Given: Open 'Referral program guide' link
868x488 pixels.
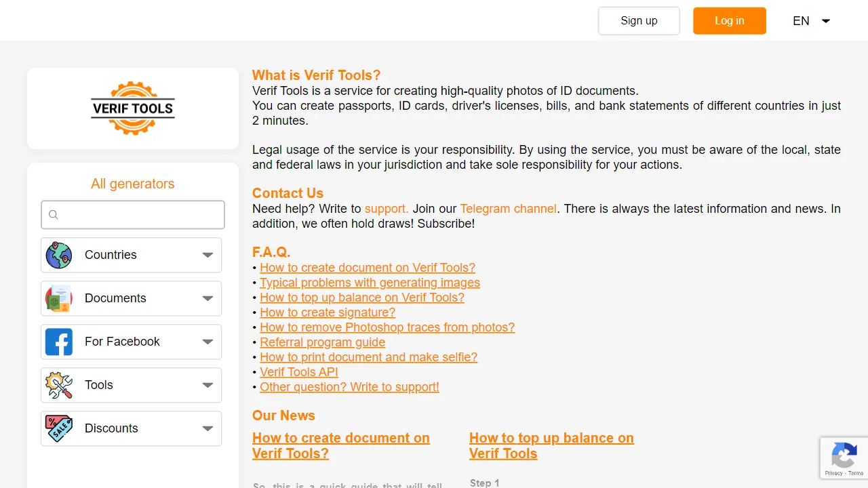Looking at the screenshot, I should tap(323, 342).
